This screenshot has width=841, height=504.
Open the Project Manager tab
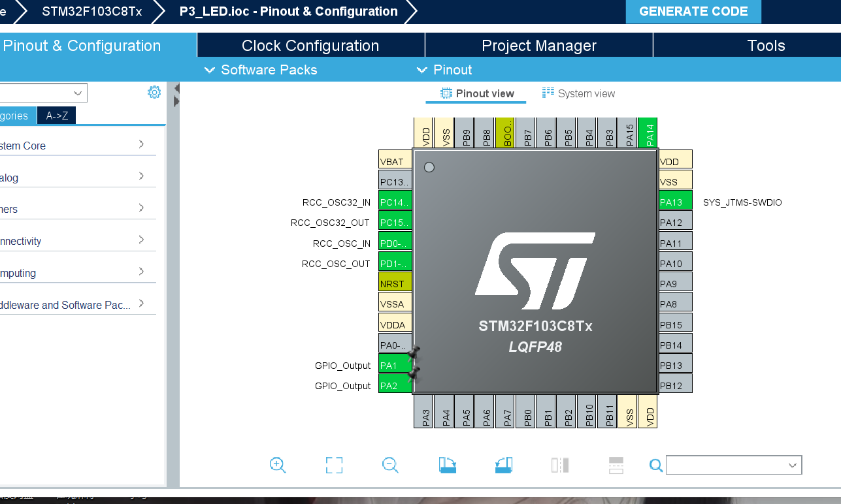click(539, 46)
